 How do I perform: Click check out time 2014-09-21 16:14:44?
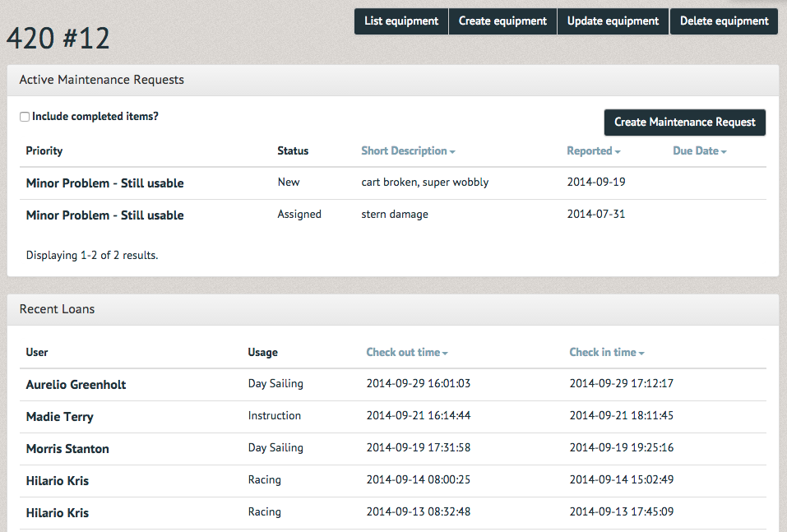(x=418, y=415)
